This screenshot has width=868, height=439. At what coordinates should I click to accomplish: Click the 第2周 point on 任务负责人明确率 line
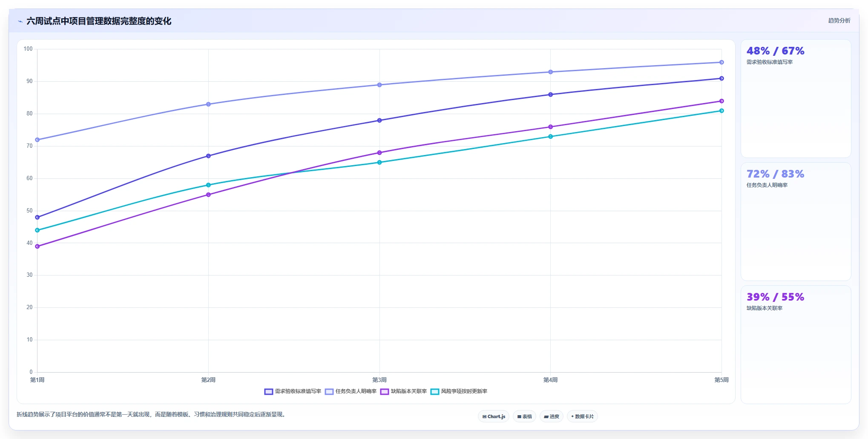pyautogui.click(x=208, y=104)
